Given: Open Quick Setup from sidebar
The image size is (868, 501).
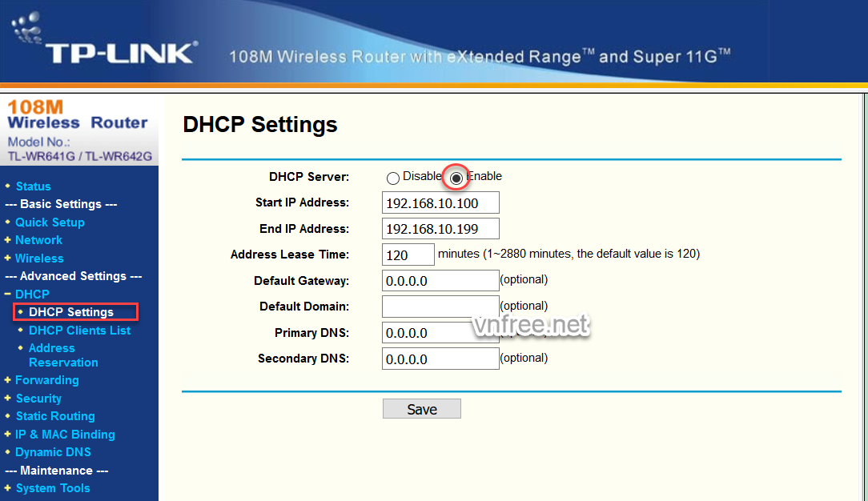Looking at the screenshot, I should coord(50,222).
